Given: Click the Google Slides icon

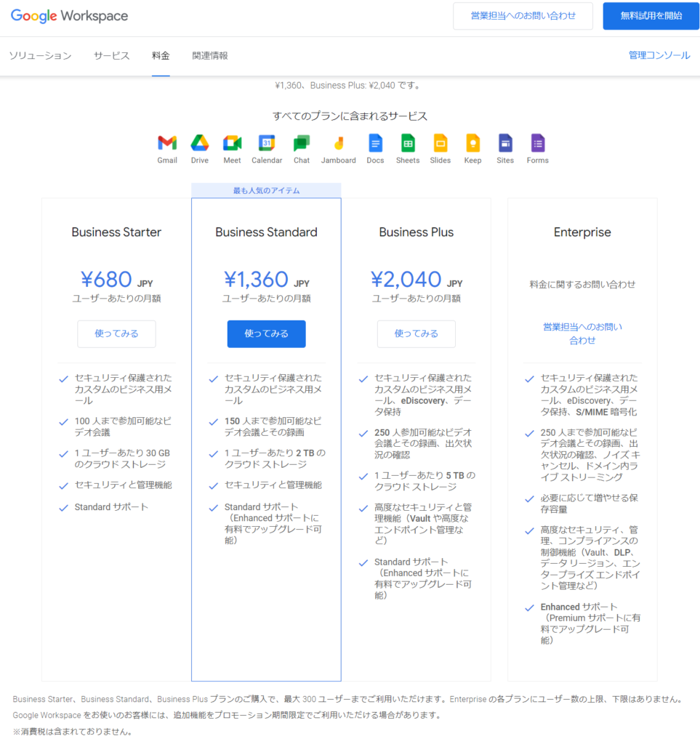Looking at the screenshot, I should coord(440,143).
